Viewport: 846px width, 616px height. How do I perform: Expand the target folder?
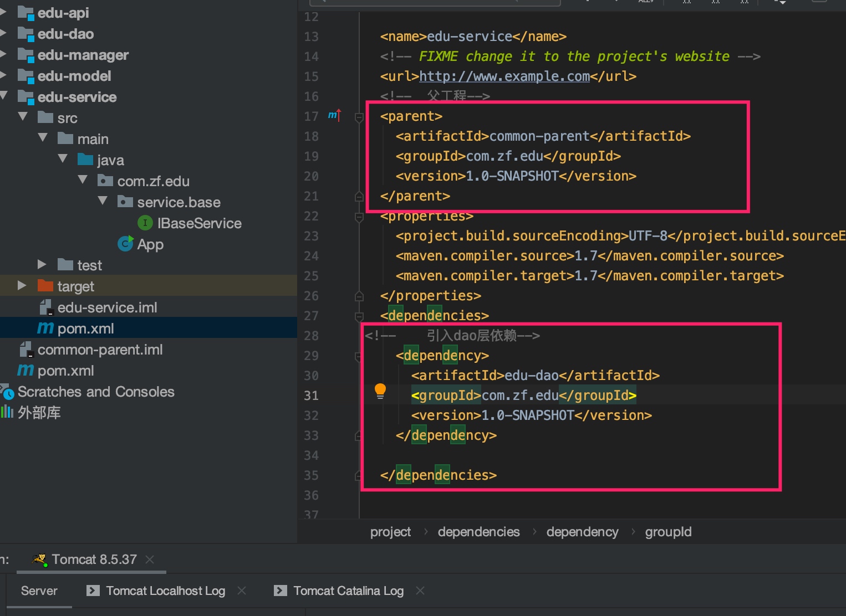pos(22,285)
